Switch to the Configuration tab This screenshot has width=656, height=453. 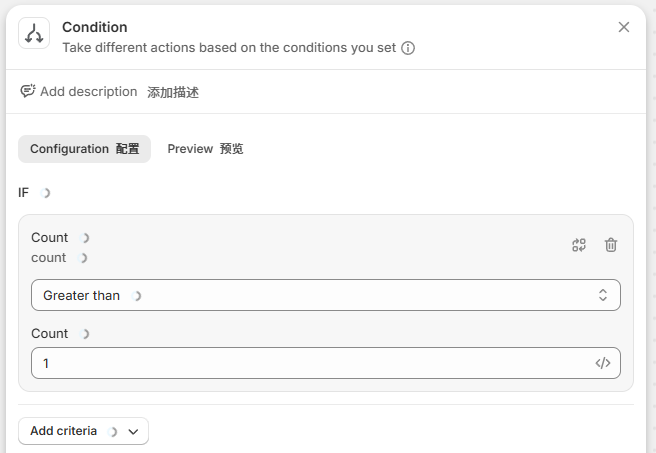[x=84, y=149]
